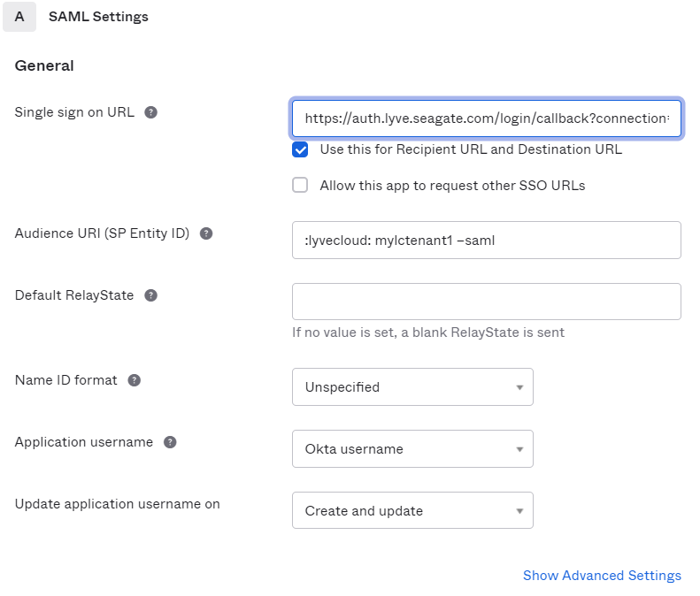
Task: Click the 'Update application username on' label
Action: (x=117, y=504)
